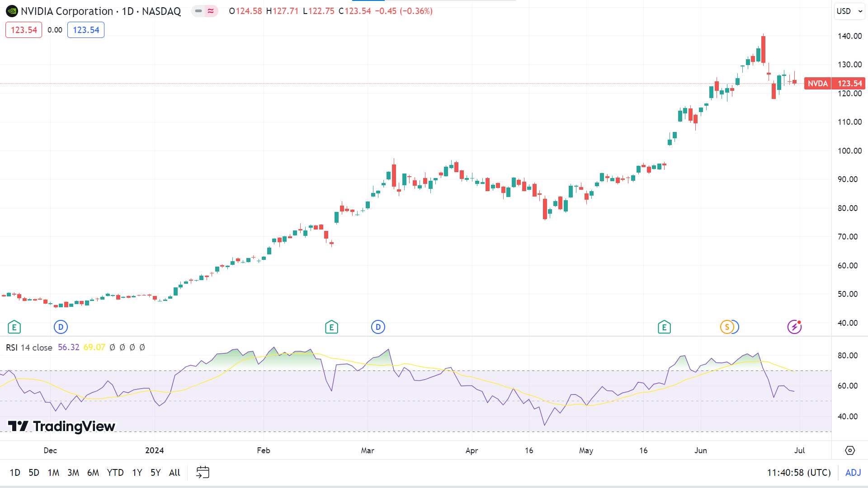
Task: Click the NVDA 123.54 price label on axis
Action: (835, 84)
